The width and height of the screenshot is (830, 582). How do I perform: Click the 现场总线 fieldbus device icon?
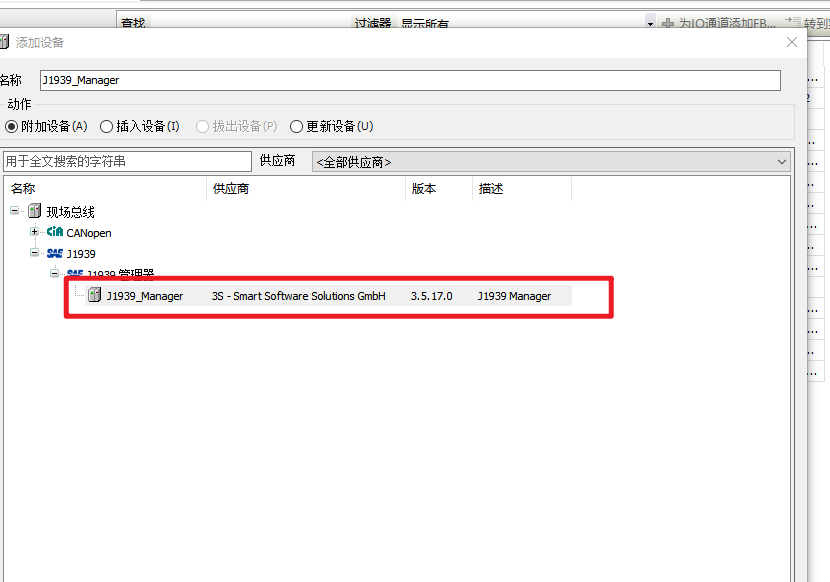pos(35,211)
